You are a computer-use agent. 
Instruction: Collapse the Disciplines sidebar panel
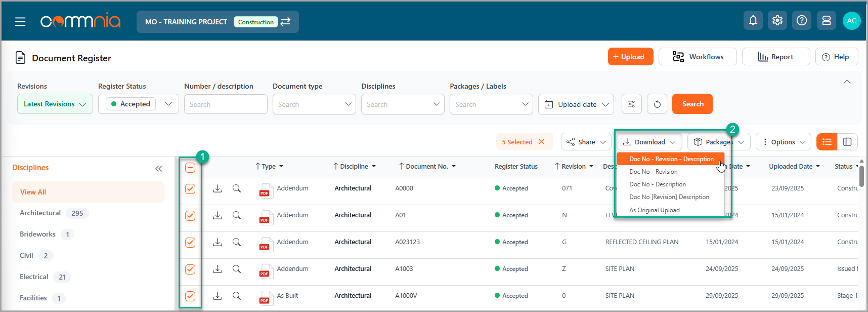coord(159,169)
